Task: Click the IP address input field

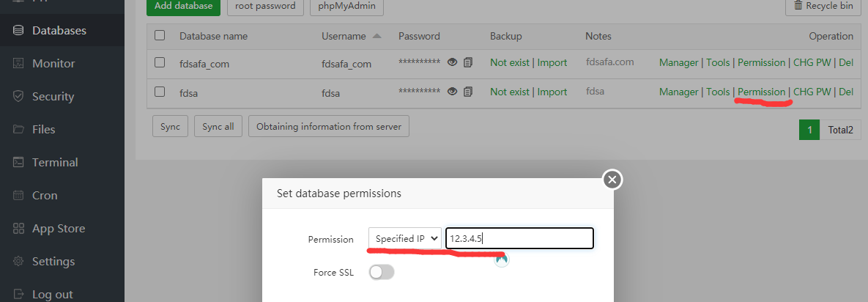Action: [x=519, y=238]
